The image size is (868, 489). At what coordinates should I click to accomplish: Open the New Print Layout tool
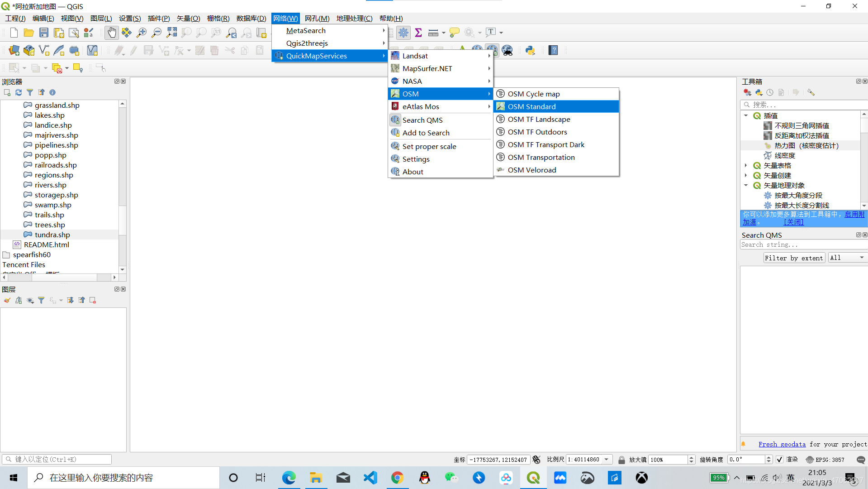coord(59,33)
